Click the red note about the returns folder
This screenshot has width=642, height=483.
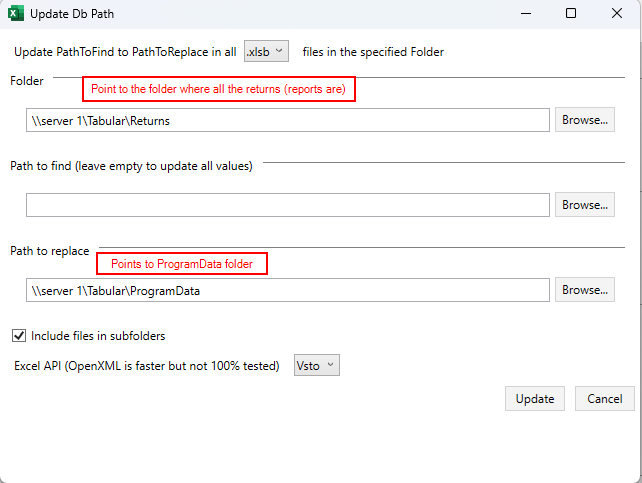tap(218, 89)
